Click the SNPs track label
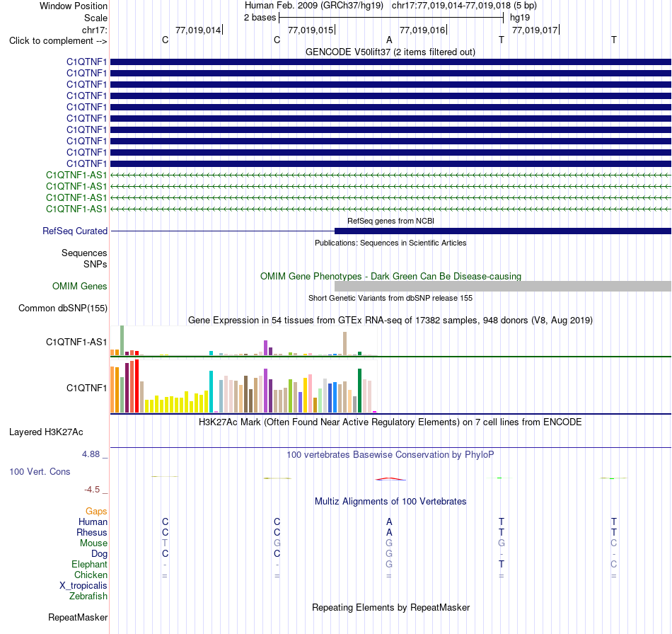Screen dimensions: 672x634 (x=95, y=264)
